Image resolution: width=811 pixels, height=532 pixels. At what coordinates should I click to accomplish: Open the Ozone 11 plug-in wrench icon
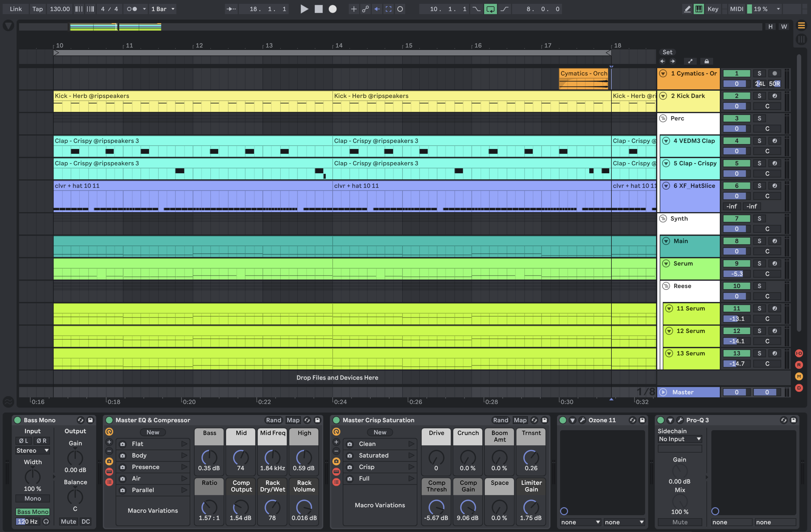pos(582,420)
